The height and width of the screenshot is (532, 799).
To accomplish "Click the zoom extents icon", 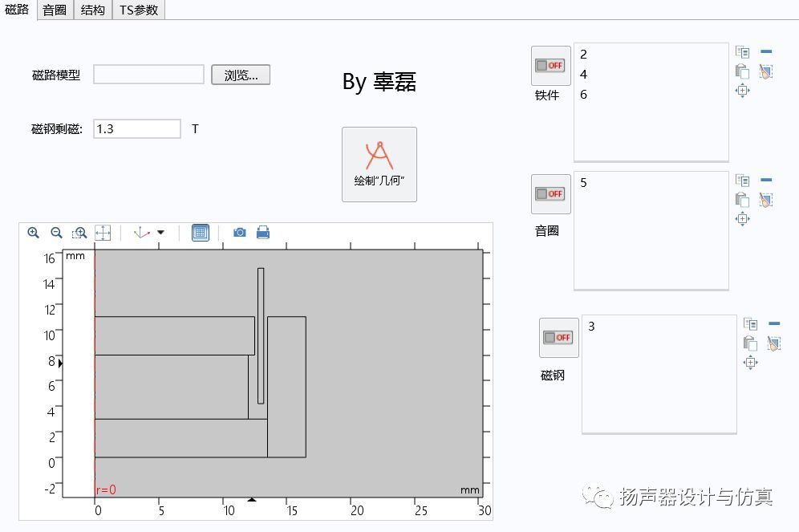I will (x=103, y=233).
